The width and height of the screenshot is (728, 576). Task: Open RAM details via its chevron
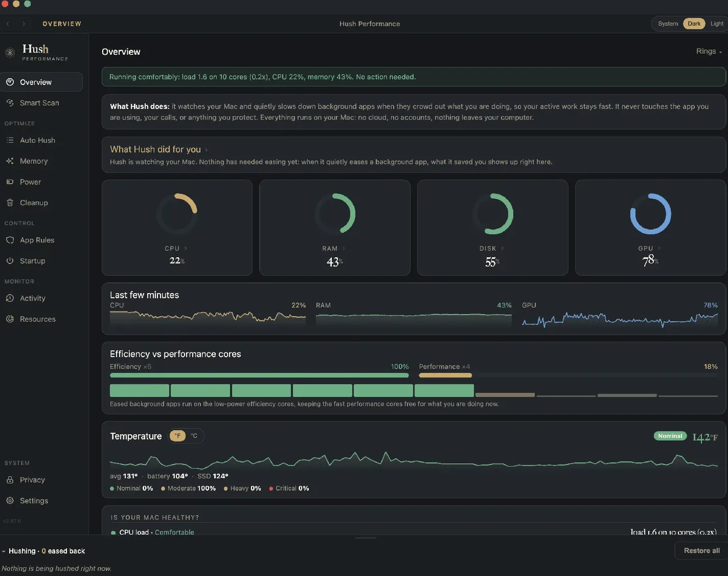point(344,248)
